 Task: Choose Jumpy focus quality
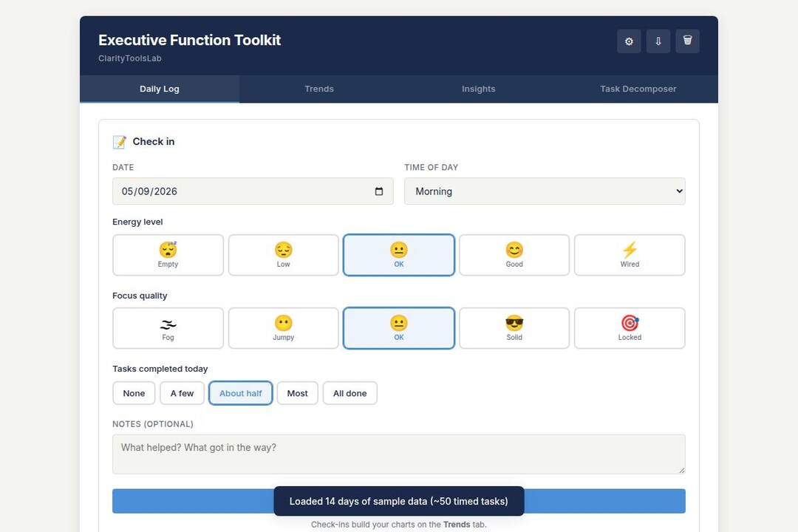[284, 328]
